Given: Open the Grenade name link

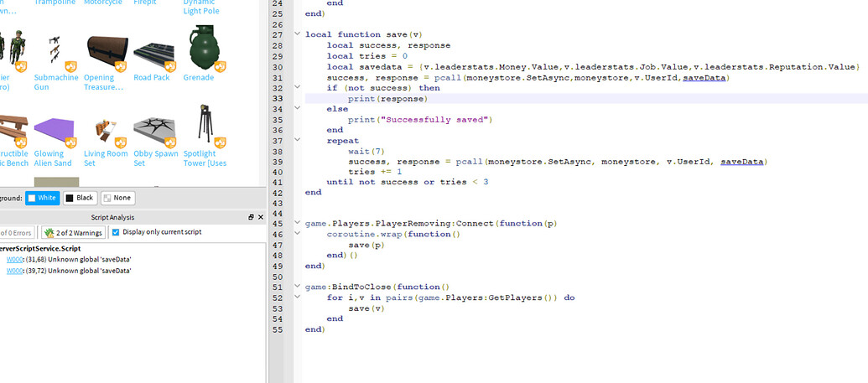Looking at the screenshot, I should [198, 77].
